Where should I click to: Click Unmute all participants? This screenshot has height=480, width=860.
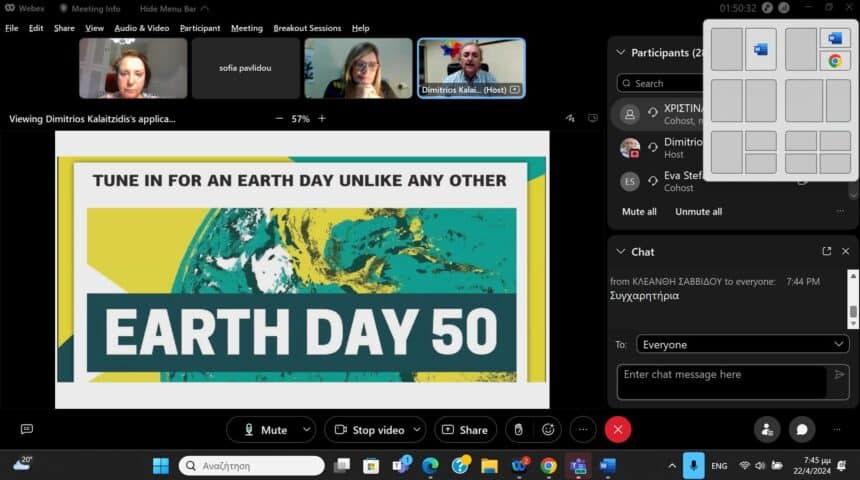[x=698, y=212]
